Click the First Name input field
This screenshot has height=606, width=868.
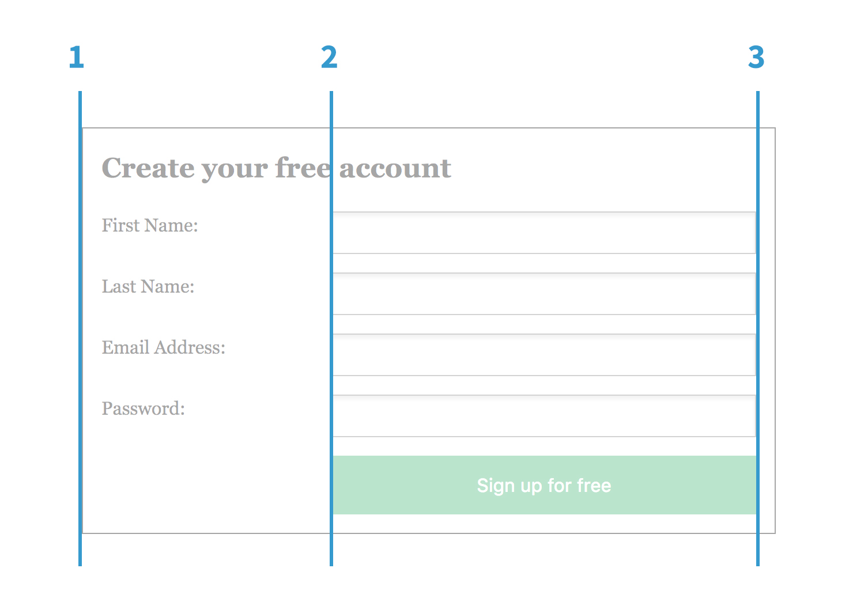544,233
